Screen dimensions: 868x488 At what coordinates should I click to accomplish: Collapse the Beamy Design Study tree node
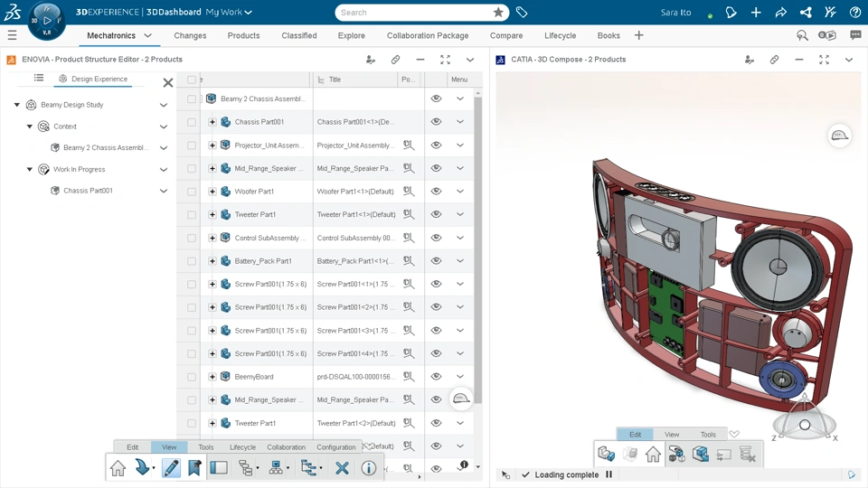(17, 105)
